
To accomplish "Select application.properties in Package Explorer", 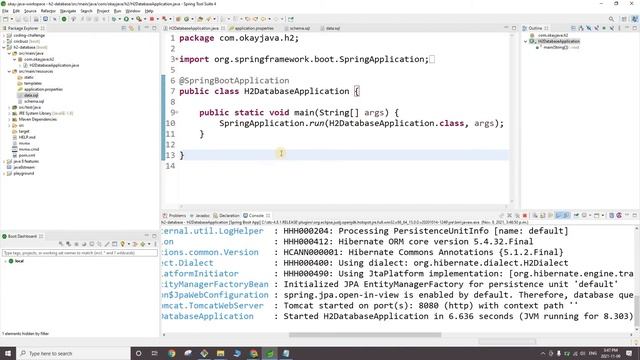I will point(43,89).
